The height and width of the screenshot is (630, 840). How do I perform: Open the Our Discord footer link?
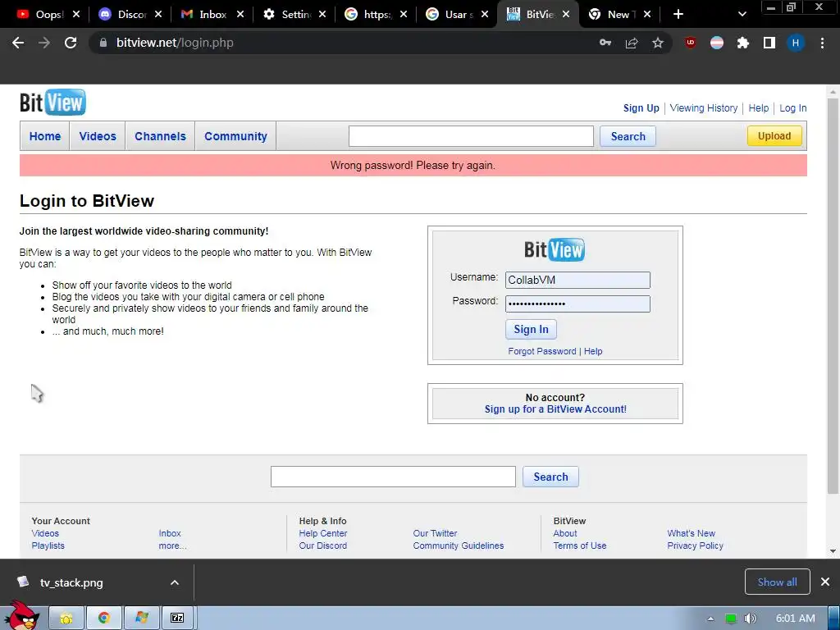323,546
